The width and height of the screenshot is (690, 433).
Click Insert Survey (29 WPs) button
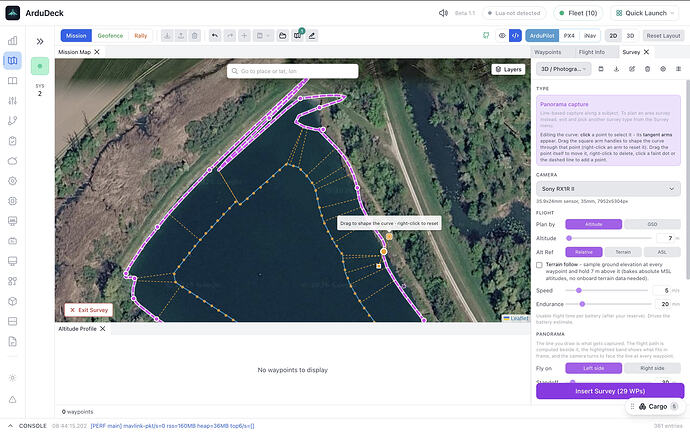coord(610,391)
